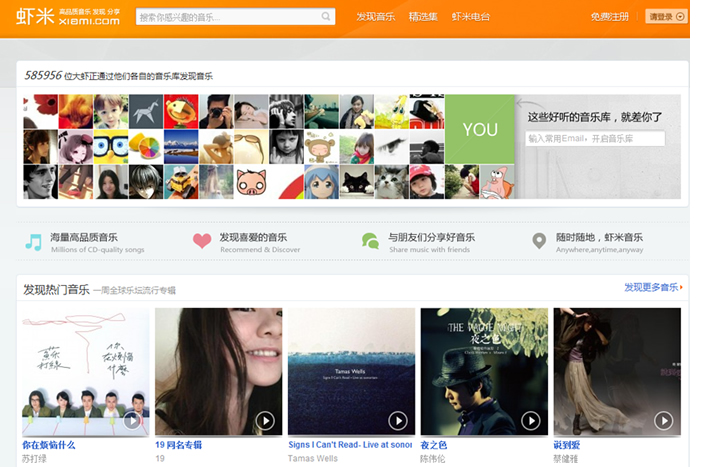Click the 免费注册 link
704x467 pixels.
pos(610,17)
